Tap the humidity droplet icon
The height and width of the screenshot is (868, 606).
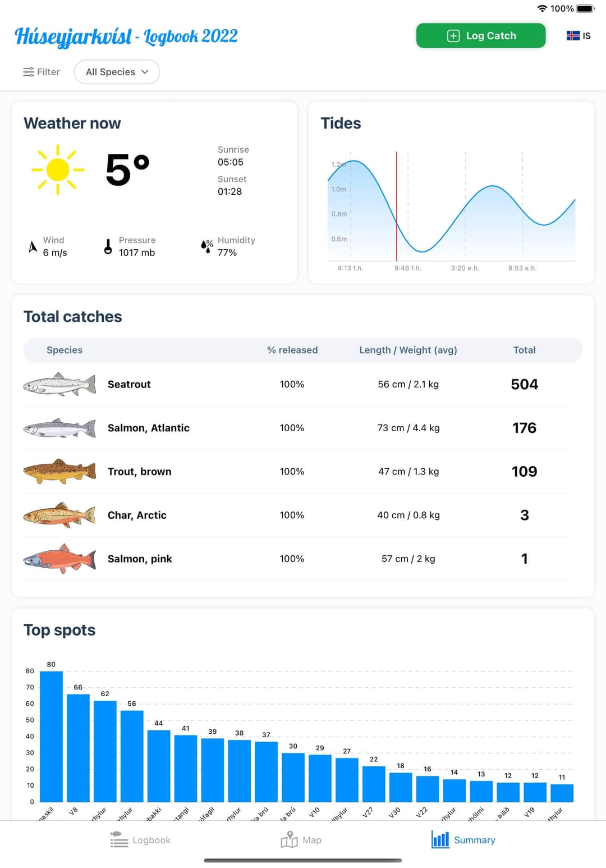pyautogui.click(x=206, y=246)
